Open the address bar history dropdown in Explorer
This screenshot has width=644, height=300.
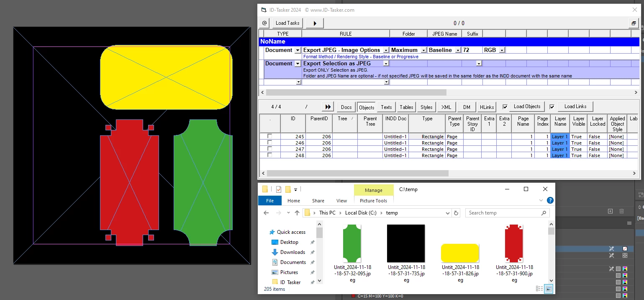coord(447,213)
